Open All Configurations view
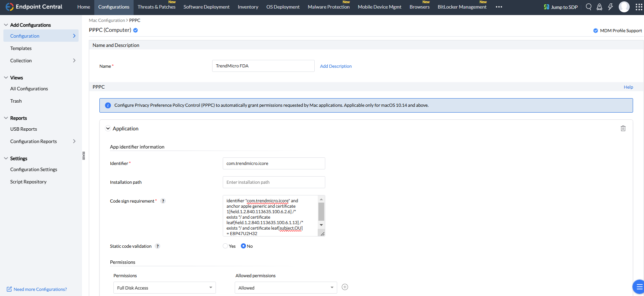 coord(29,89)
